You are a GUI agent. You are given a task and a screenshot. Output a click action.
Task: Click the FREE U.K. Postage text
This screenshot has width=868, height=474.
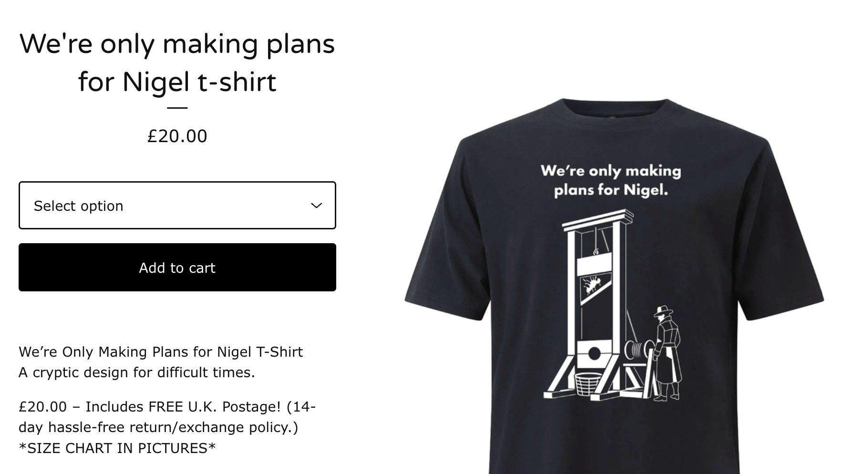point(215,407)
